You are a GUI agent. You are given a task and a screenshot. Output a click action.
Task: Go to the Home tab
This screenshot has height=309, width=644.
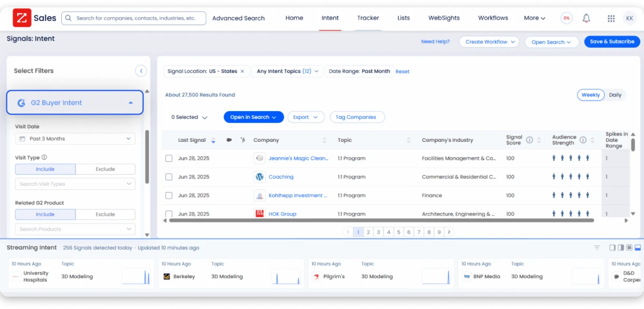pos(294,18)
